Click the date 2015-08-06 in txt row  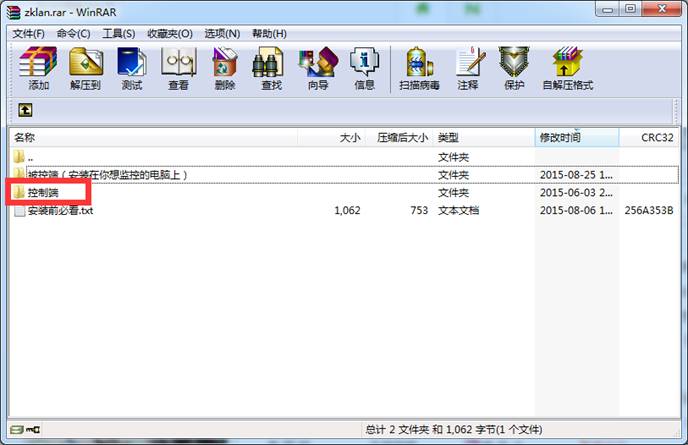(576, 211)
